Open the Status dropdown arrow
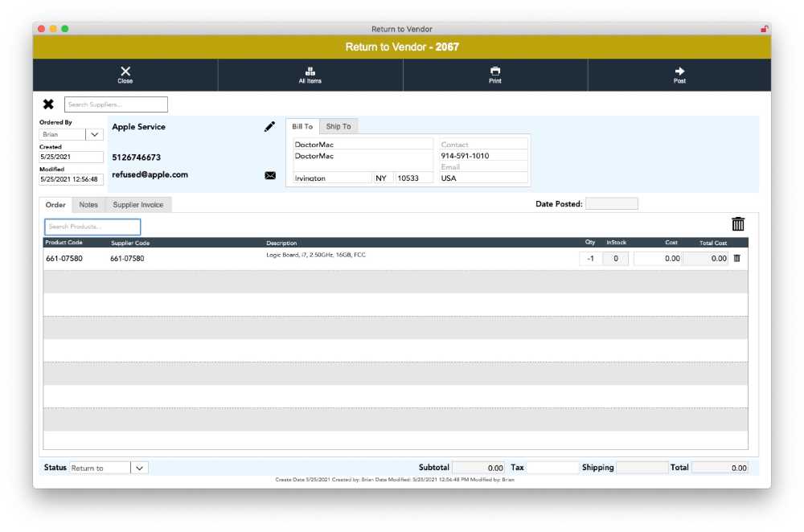This screenshot has width=804, height=532. coord(139,468)
